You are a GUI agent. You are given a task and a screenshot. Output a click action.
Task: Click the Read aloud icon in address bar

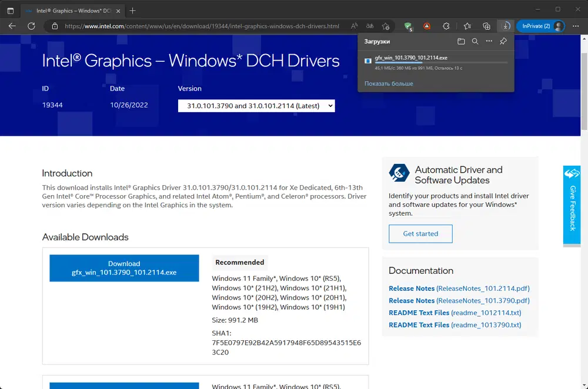click(x=354, y=26)
